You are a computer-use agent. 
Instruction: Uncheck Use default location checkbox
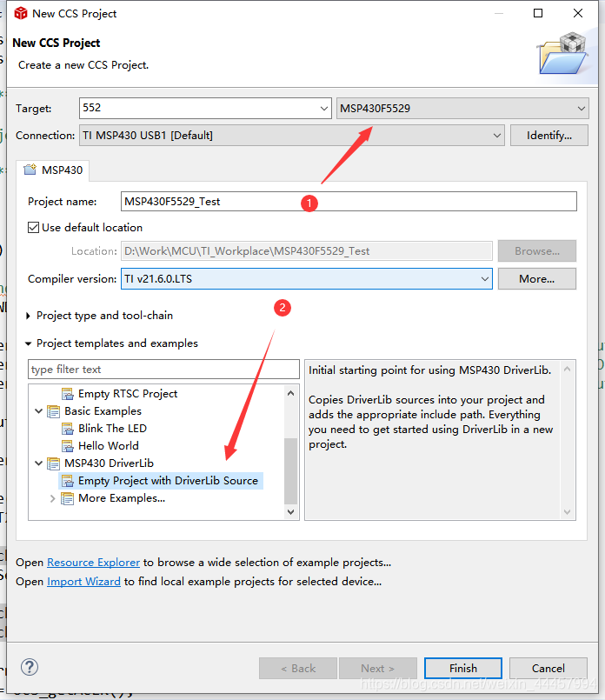pos(33,228)
